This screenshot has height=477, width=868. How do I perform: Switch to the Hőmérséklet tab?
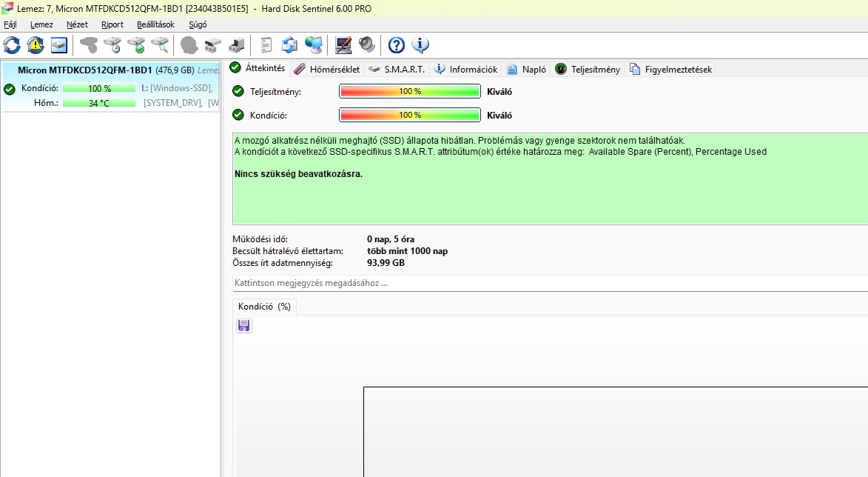327,69
